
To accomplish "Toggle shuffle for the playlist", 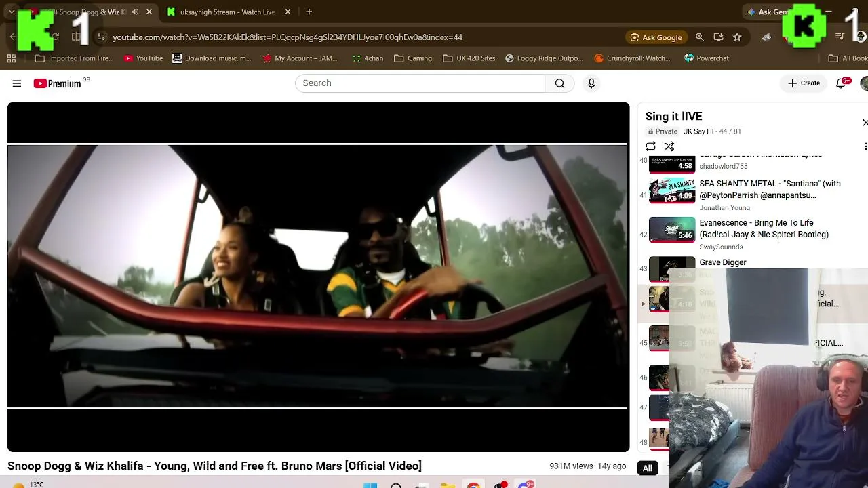I will point(669,146).
